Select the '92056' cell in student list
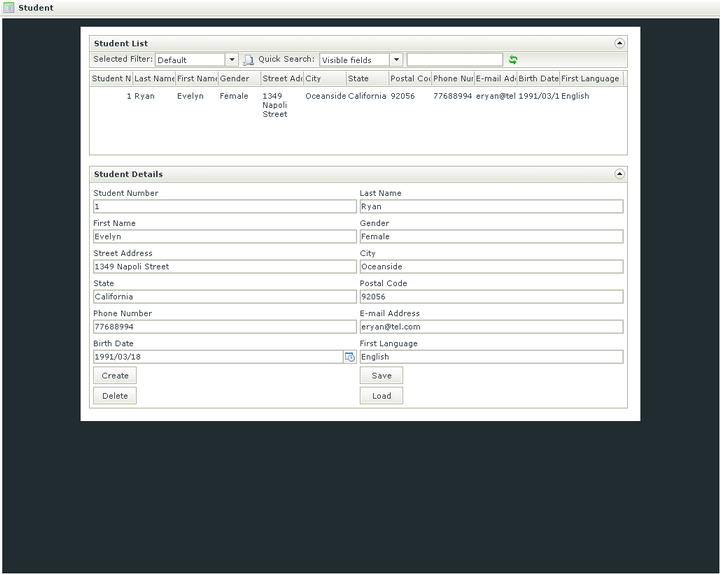Screen dimensions: 720x574 [403, 96]
